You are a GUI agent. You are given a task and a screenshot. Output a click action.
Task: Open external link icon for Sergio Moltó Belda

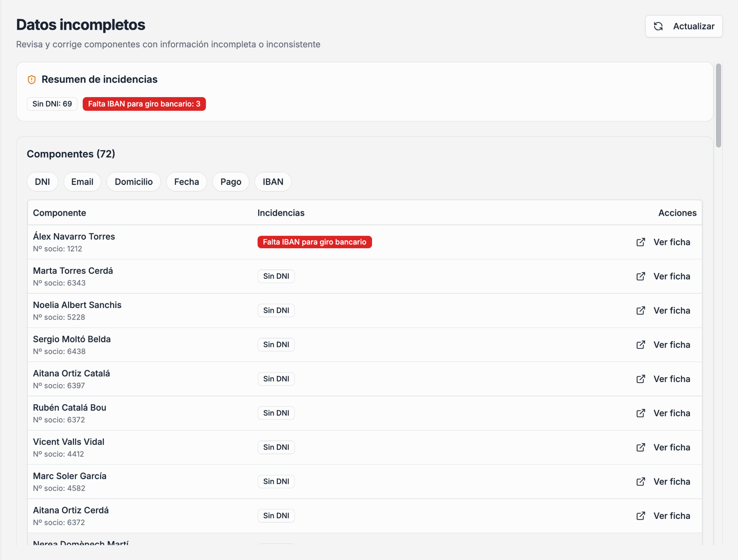click(x=641, y=345)
